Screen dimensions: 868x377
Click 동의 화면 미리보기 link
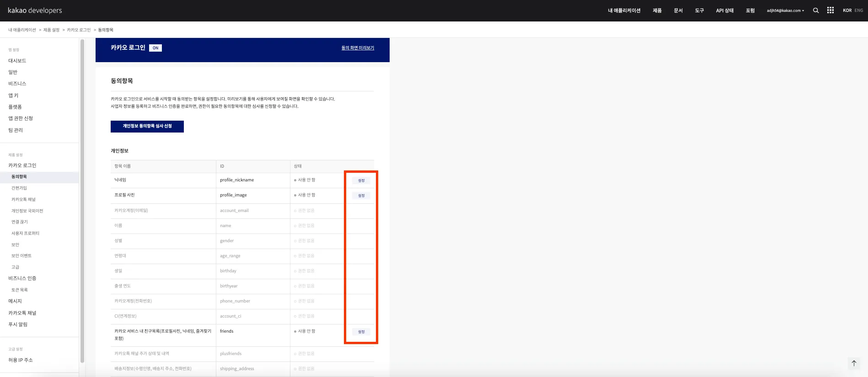tap(358, 48)
